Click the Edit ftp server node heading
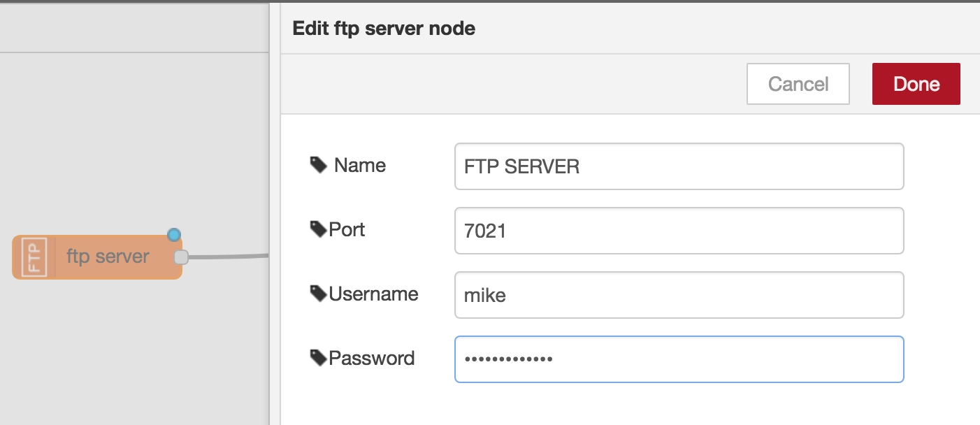 pyautogui.click(x=384, y=29)
